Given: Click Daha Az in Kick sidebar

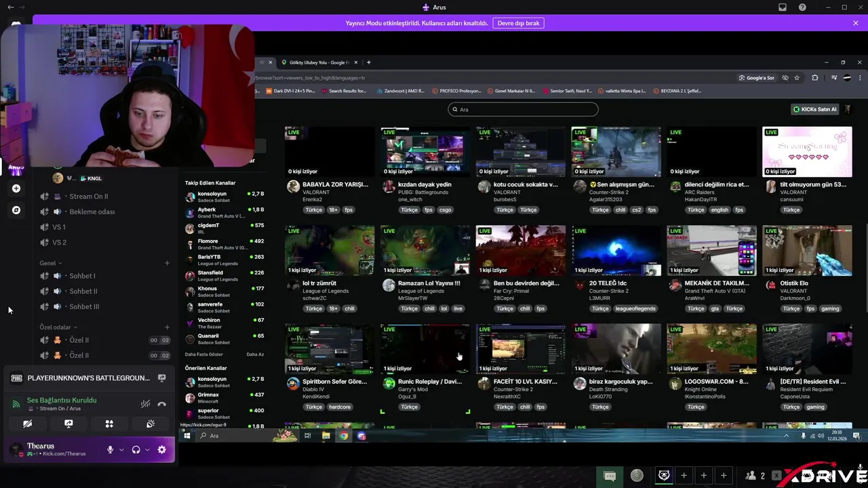Looking at the screenshot, I should click(255, 354).
